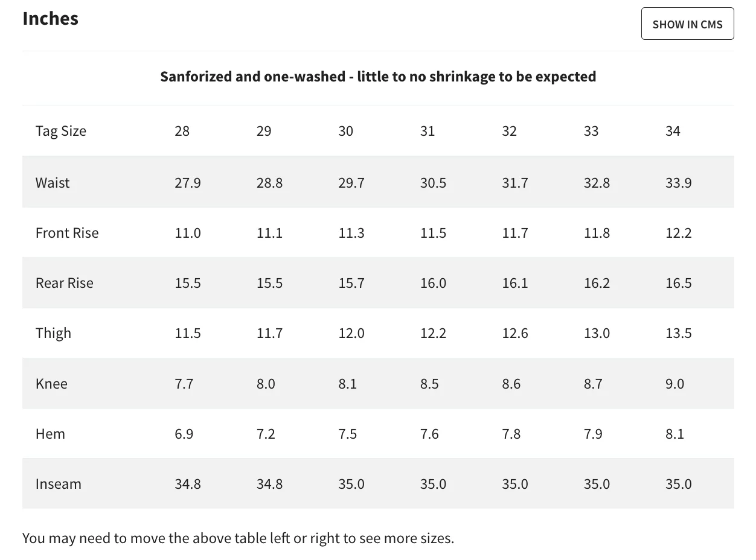Click the 12.2 front rise value
Viewport: 756px width, 560px height.
coord(679,233)
